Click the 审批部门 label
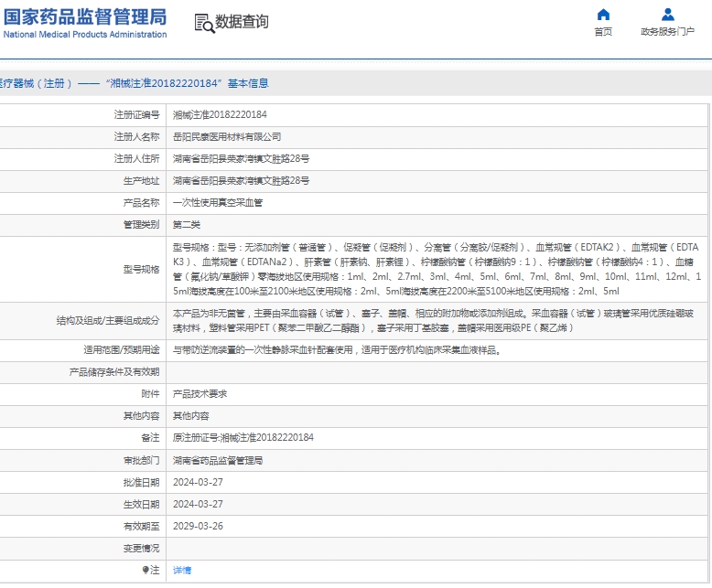 [141, 461]
